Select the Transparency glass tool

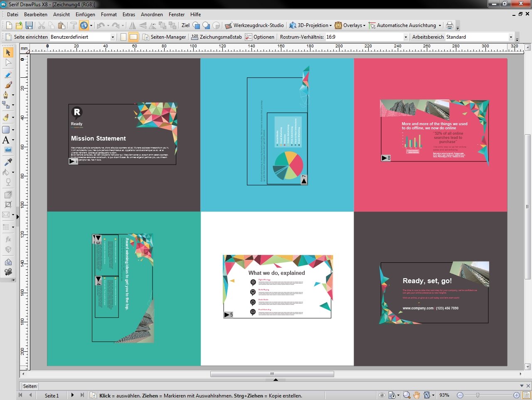coord(8,182)
